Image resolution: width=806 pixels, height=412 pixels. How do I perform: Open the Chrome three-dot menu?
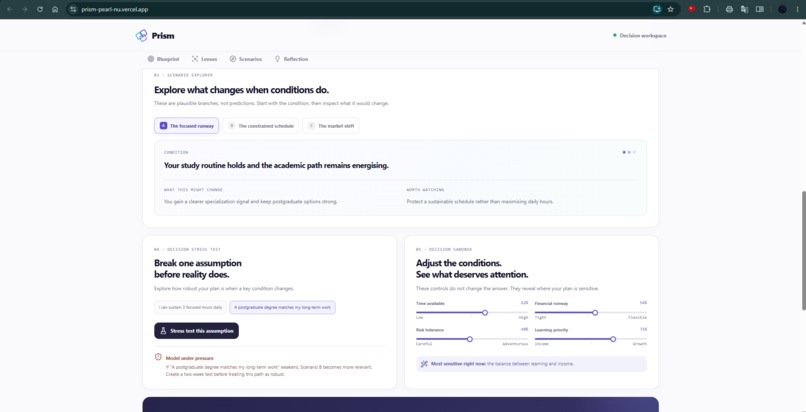(797, 9)
